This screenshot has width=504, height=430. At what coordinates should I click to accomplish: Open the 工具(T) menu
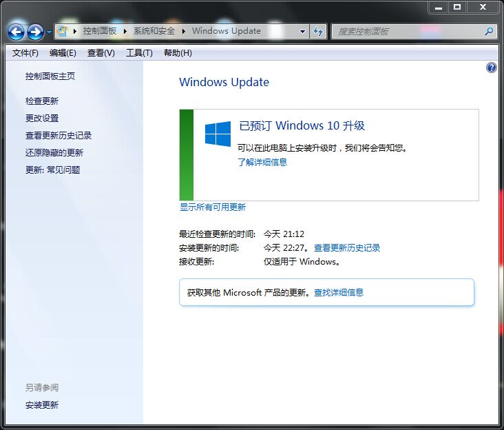coord(140,53)
